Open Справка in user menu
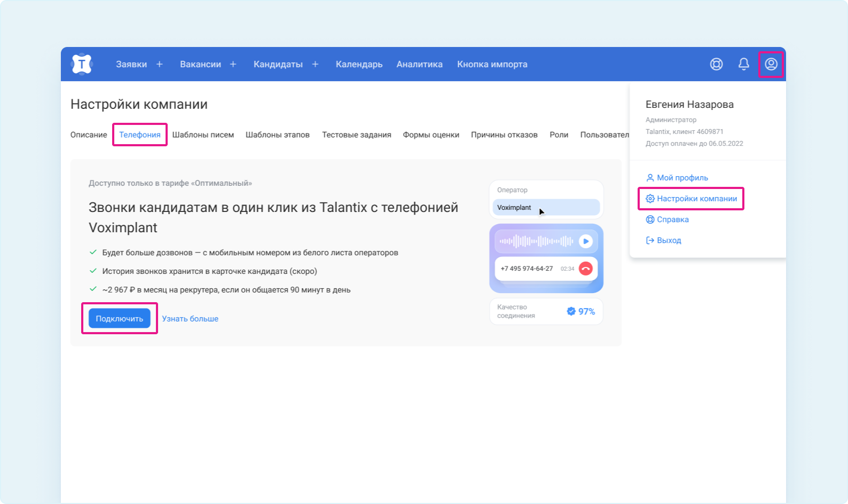Viewport: 848px width, 504px height. [x=668, y=219]
